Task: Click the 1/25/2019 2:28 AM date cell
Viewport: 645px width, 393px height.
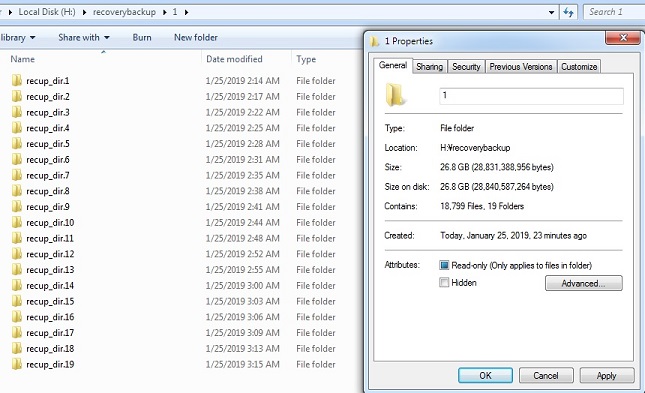Action: click(243, 144)
